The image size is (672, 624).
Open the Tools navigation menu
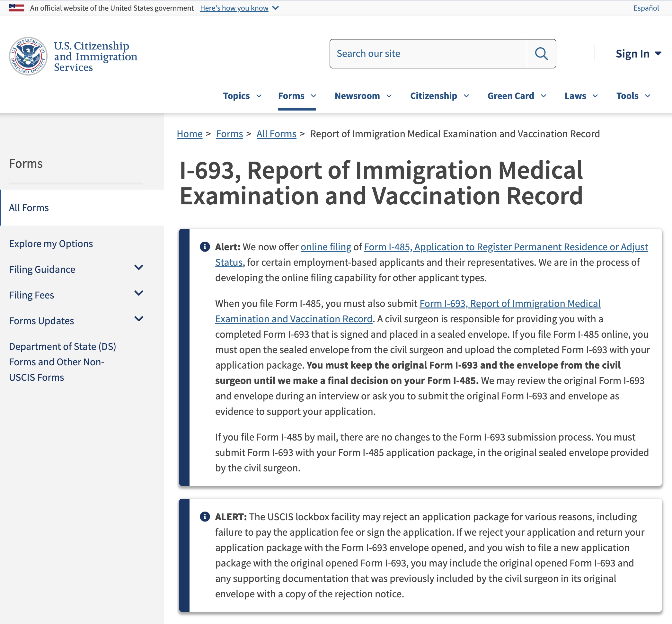pos(633,96)
